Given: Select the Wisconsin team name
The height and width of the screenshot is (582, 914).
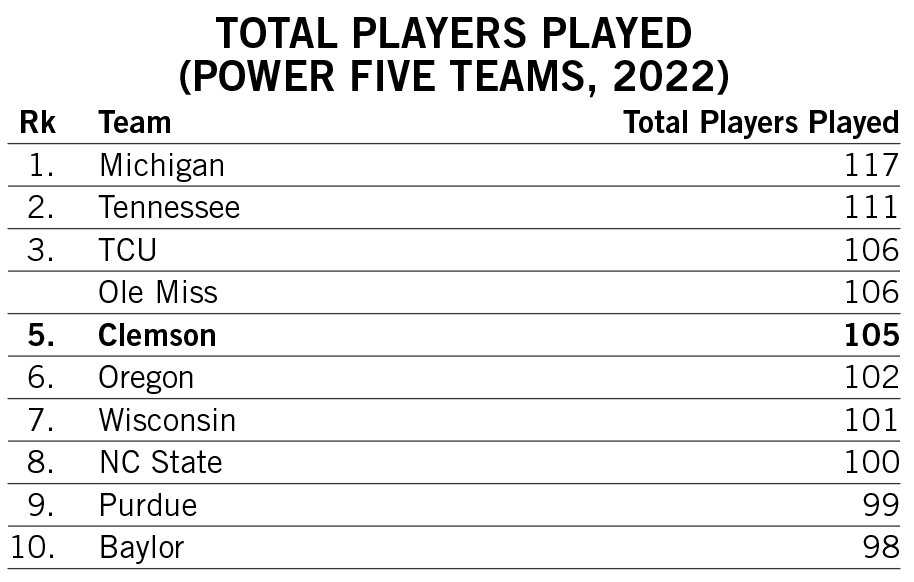Looking at the screenshot, I should (167, 420).
